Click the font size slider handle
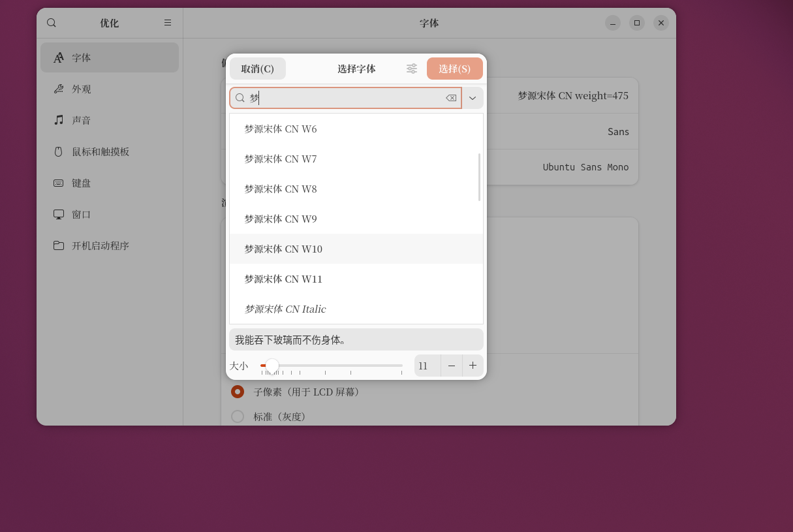This screenshot has width=793, height=532. point(272,366)
